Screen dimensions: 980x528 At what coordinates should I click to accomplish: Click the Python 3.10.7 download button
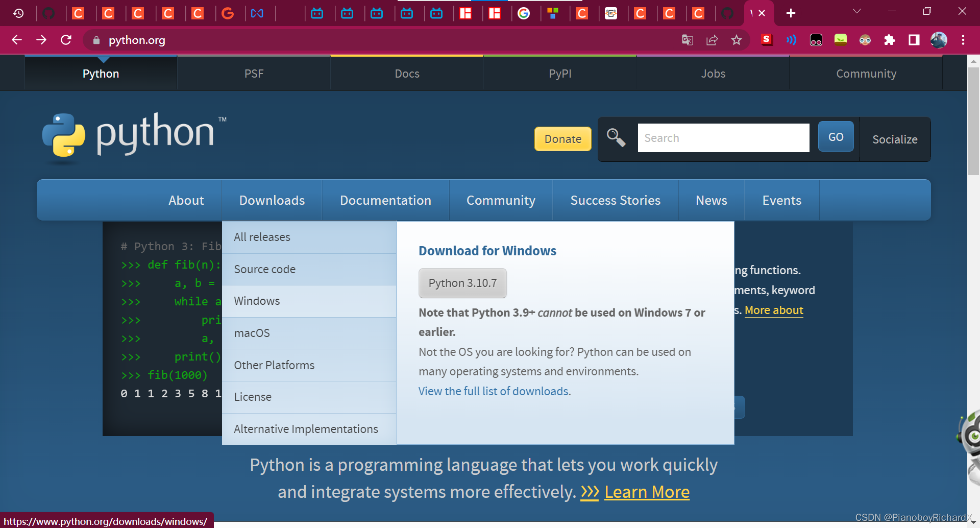tap(462, 283)
